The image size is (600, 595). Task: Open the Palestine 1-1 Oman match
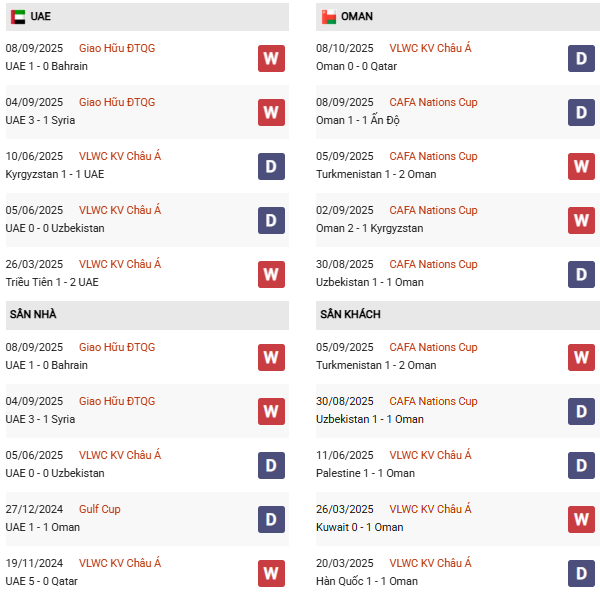tap(367, 473)
